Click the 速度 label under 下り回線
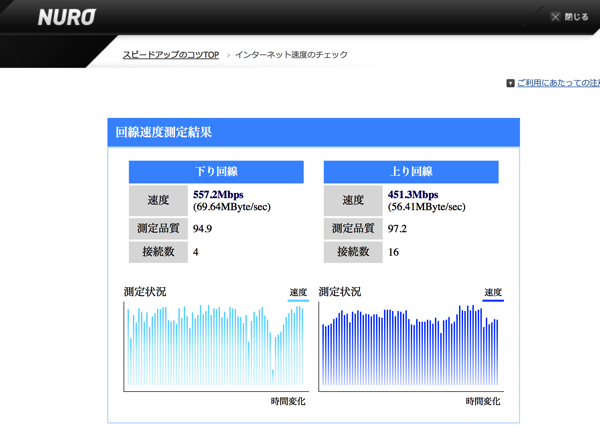Screen dimensions: 600x439 click(x=158, y=200)
